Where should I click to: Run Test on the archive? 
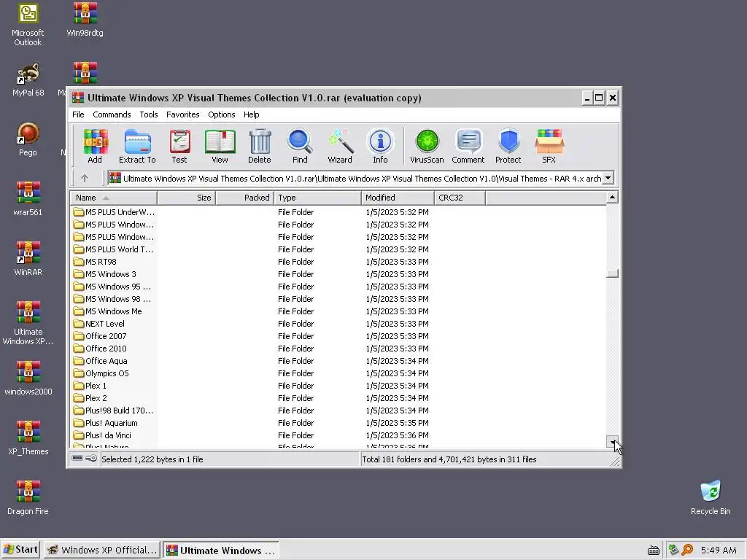tap(179, 146)
